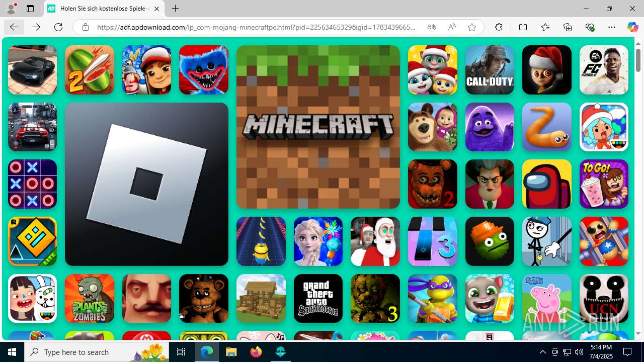Select the Kick the Buddy icon

604,241
